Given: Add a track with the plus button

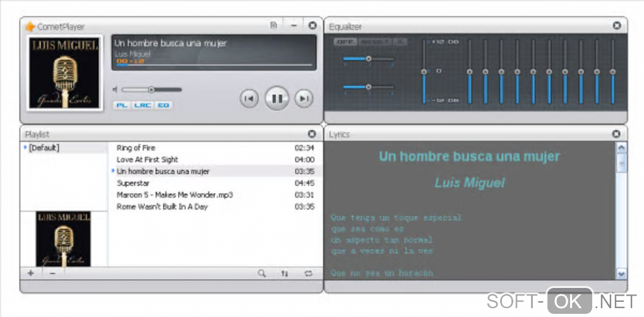Looking at the screenshot, I should pos(31,273).
